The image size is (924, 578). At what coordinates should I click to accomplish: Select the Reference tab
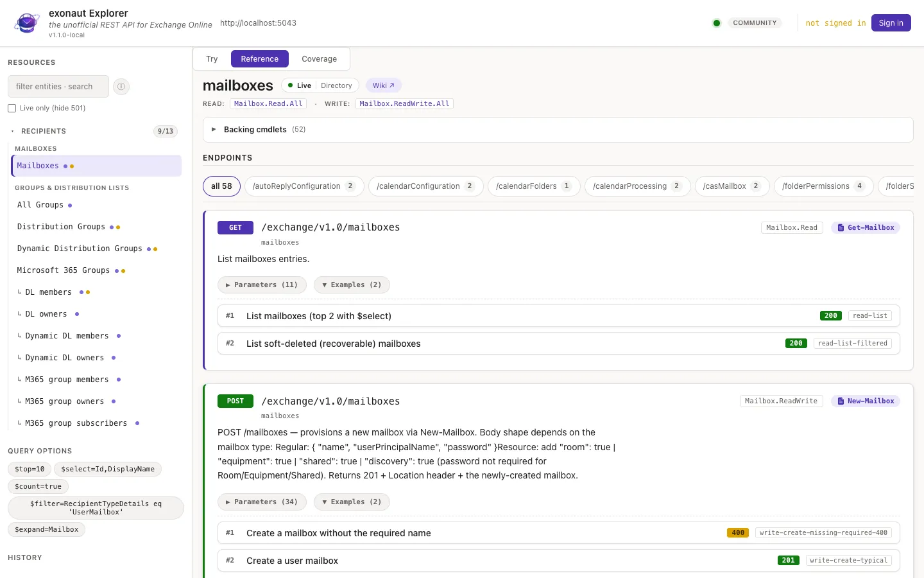[x=260, y=58]
